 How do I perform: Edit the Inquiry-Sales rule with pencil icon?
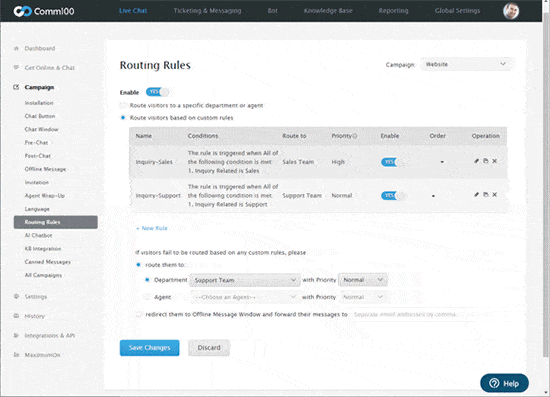click(x=476, y=161)
